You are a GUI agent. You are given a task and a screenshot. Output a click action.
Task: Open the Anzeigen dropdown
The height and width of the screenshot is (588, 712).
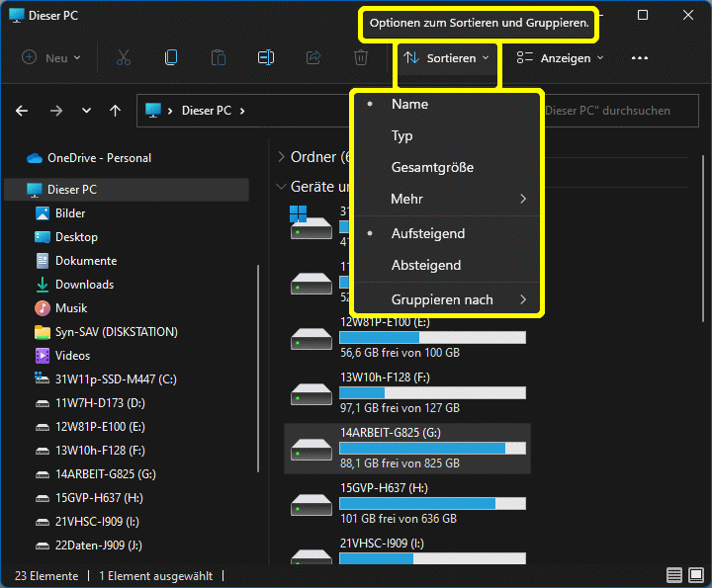click(560, 58)
